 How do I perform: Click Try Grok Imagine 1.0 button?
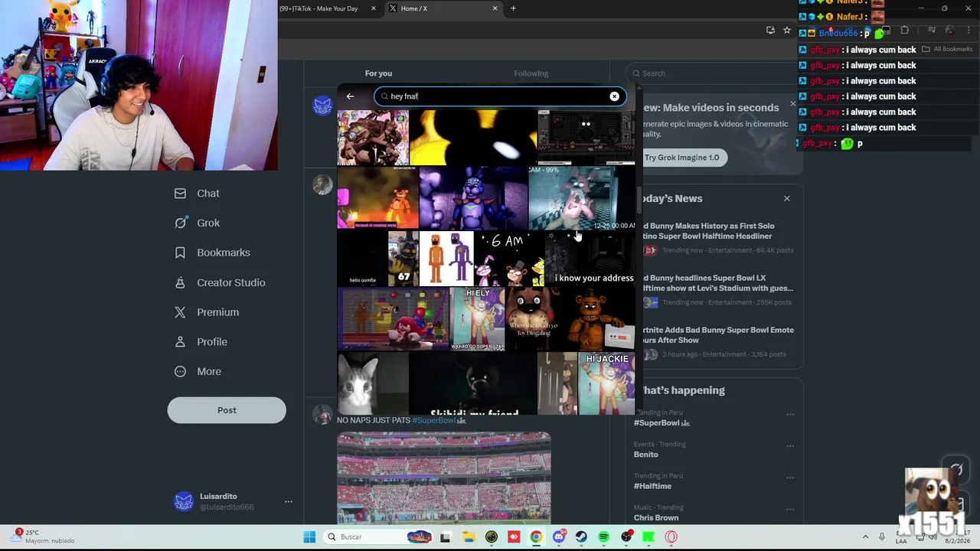pos(681,158)
